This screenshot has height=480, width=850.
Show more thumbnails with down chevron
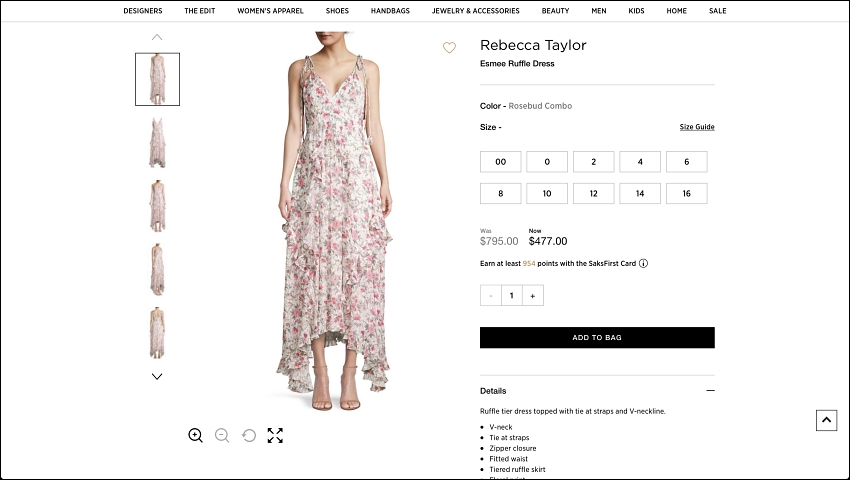click(x=157, y=376)
